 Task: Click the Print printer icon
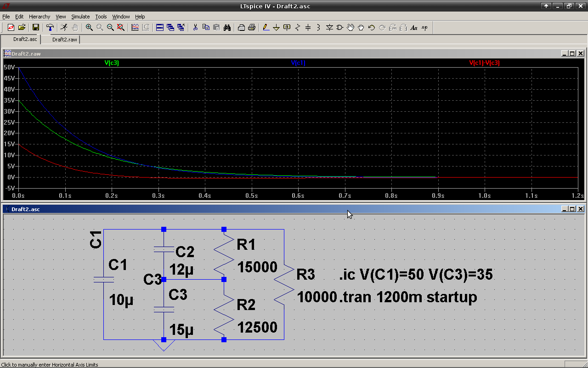(252, 28)
